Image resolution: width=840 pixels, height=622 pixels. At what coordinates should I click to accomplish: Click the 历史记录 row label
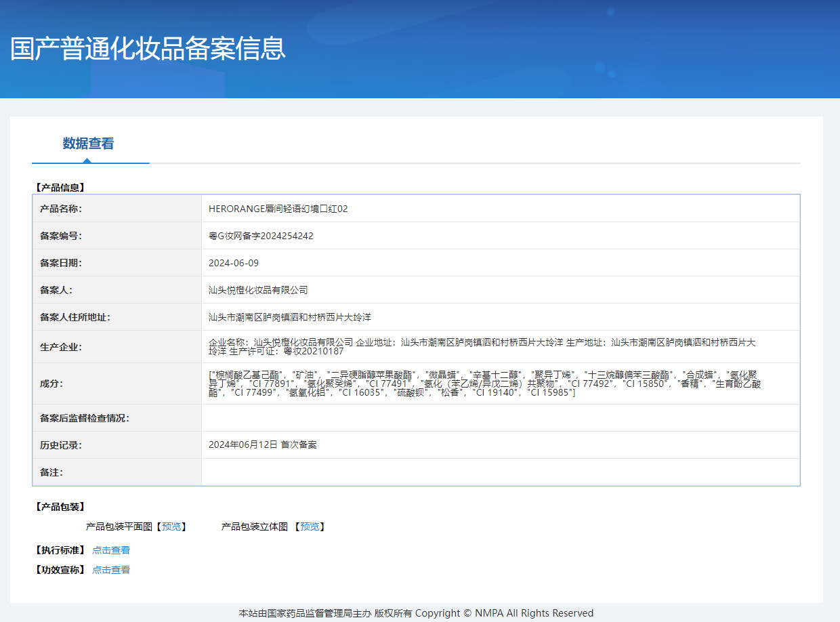tap(61, 445)
